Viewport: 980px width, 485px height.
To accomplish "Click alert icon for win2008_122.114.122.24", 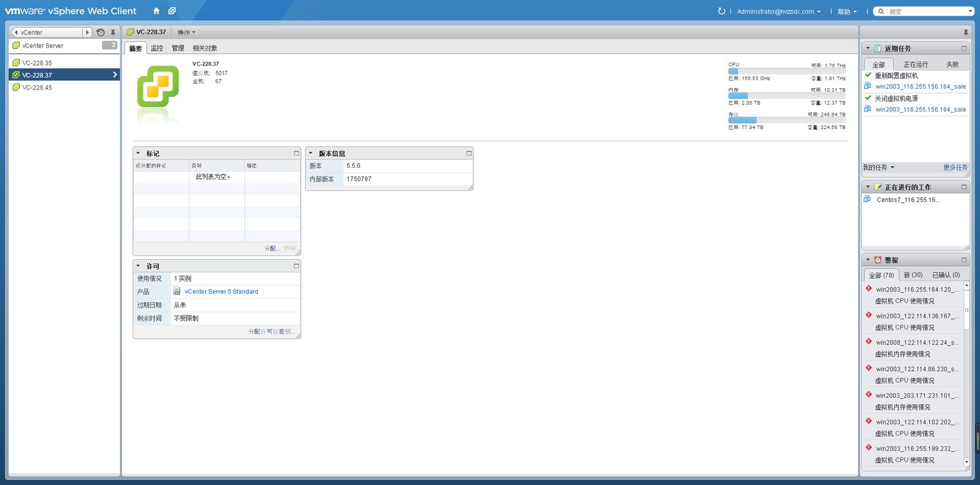I will (869, 342).
